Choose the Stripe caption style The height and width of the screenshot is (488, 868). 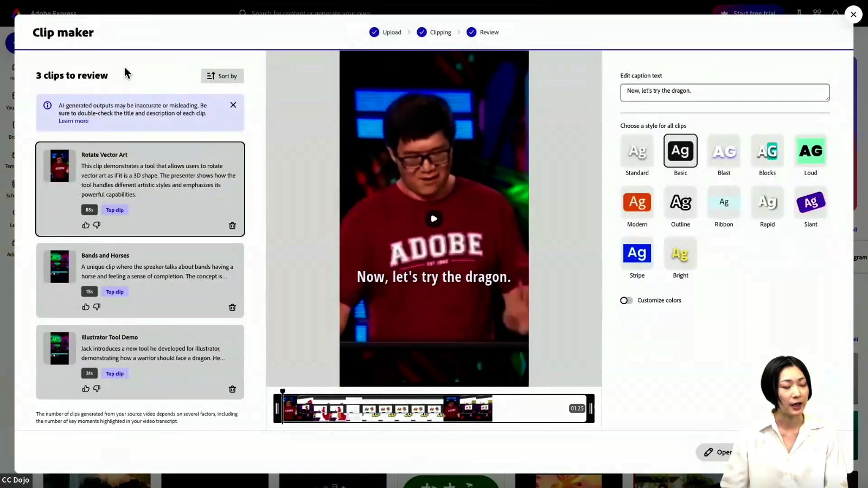pos(637,253)
